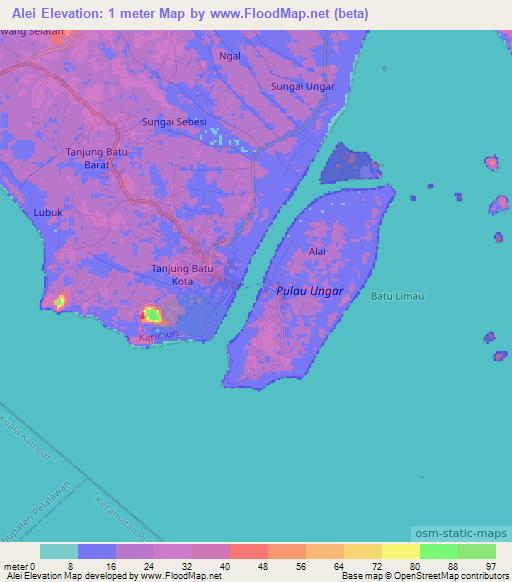The image size is (512, 582).
Task: Click the 'Sungai Ungar' map label
Action: (303, 86)
